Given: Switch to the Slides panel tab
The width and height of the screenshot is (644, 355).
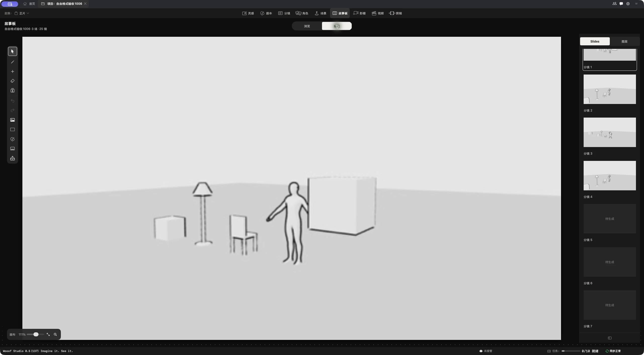Looking at the screenshot, I should pos(595,41).
